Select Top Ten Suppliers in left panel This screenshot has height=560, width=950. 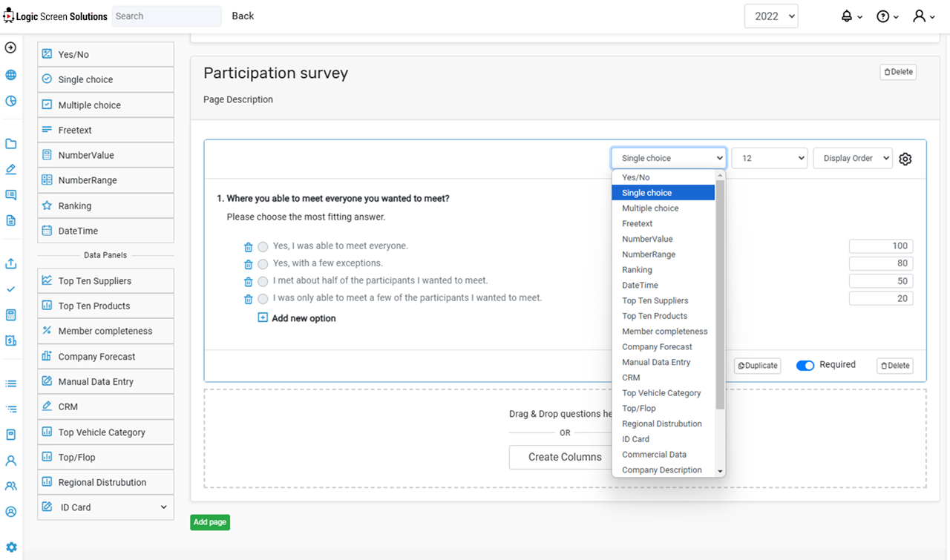tap(105, 281)
